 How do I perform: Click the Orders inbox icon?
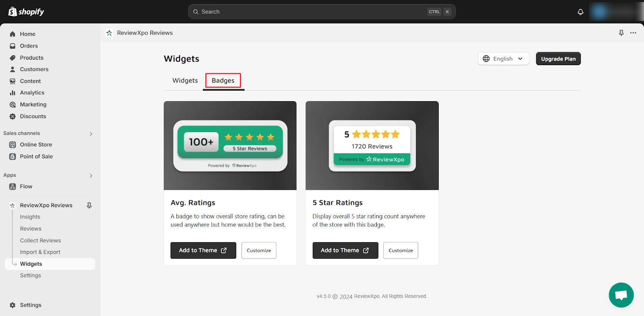12,46
